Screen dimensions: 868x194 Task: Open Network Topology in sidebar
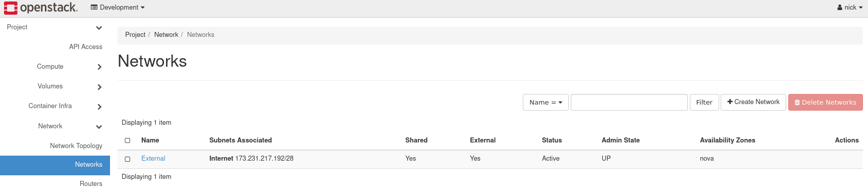pyautogui.click(x=76, y=146)
